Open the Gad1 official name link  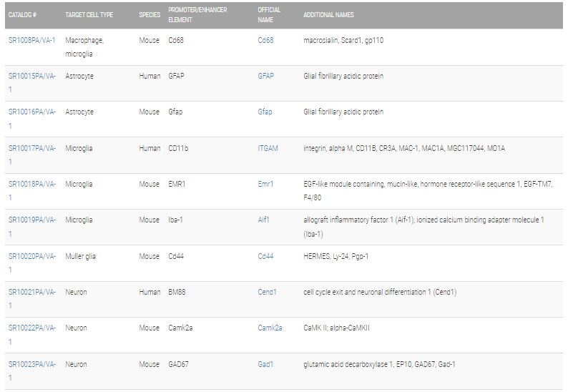coord(265,364)
